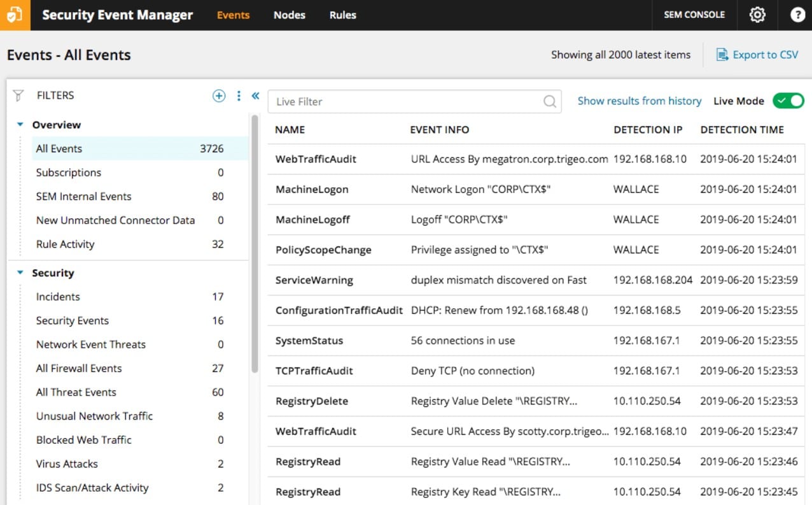
Task: Click detection time 2019-06-20 15:23:45
Action: (748, 492)
